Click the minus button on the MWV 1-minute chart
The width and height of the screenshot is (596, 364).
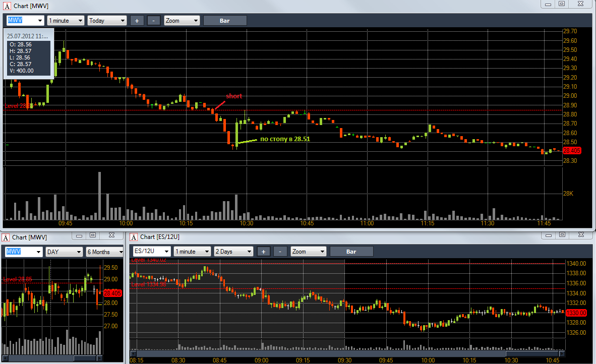tap(154, 21)
